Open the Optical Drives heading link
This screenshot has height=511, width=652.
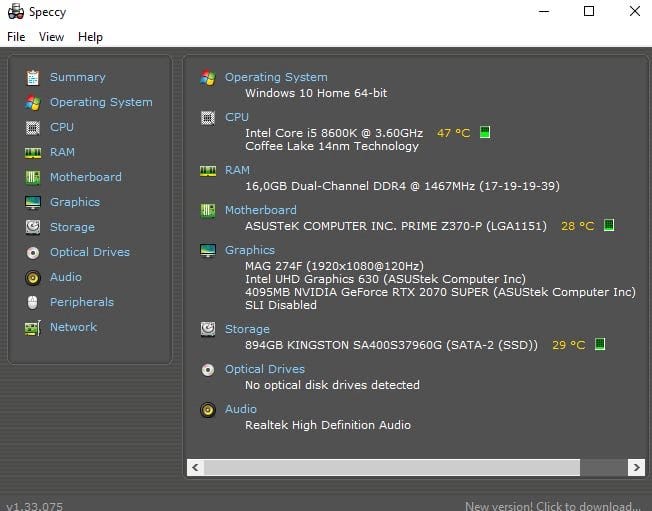[265, 369]
